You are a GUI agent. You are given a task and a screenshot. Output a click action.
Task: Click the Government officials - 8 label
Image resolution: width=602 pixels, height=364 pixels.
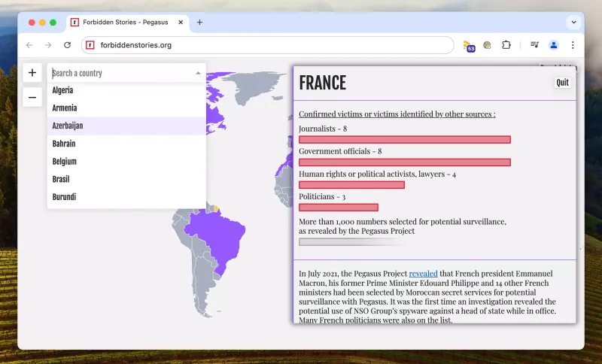[x=340, y=151]
